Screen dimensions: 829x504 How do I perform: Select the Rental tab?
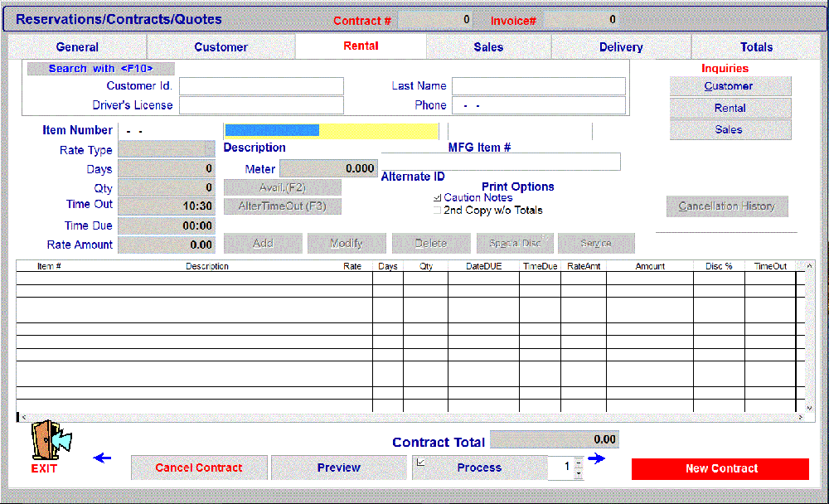[361, 46]
